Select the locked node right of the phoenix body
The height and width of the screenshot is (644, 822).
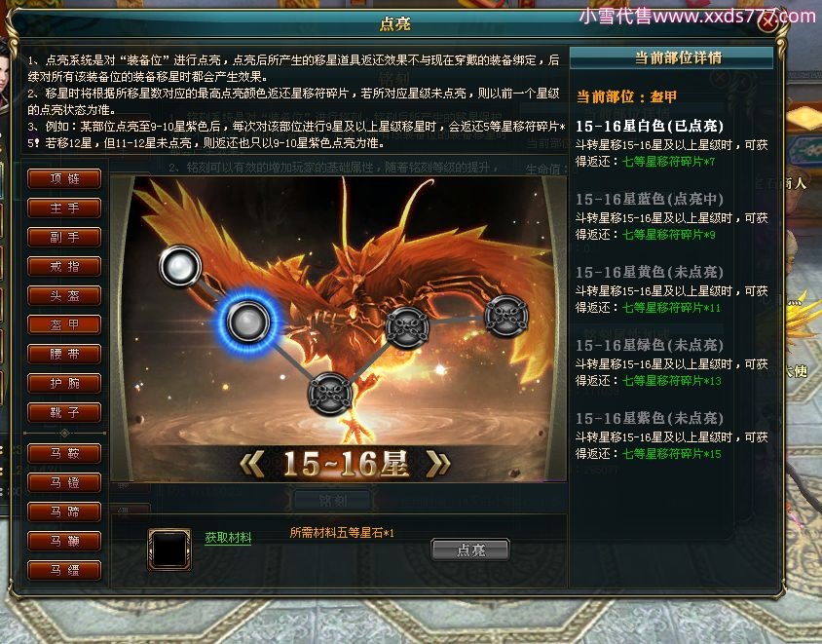pos(407,327)
